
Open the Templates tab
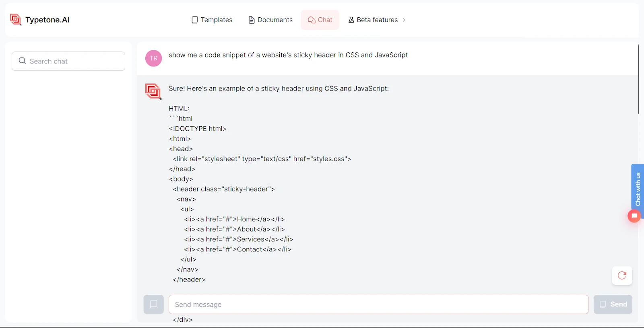212,20
